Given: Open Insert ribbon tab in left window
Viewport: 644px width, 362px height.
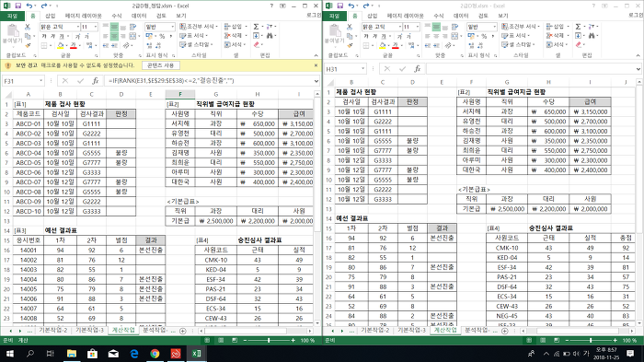Looking at the screenshot, I should tap(50, 16).
